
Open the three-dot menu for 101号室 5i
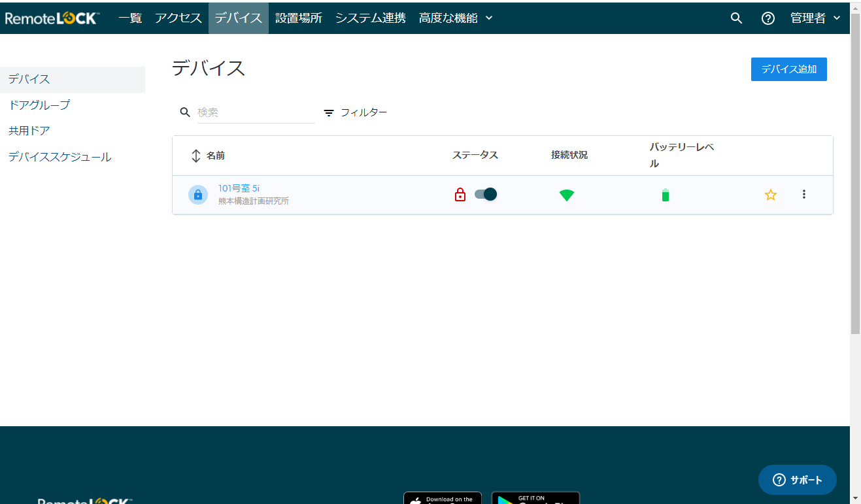click(x=804, y=194)
